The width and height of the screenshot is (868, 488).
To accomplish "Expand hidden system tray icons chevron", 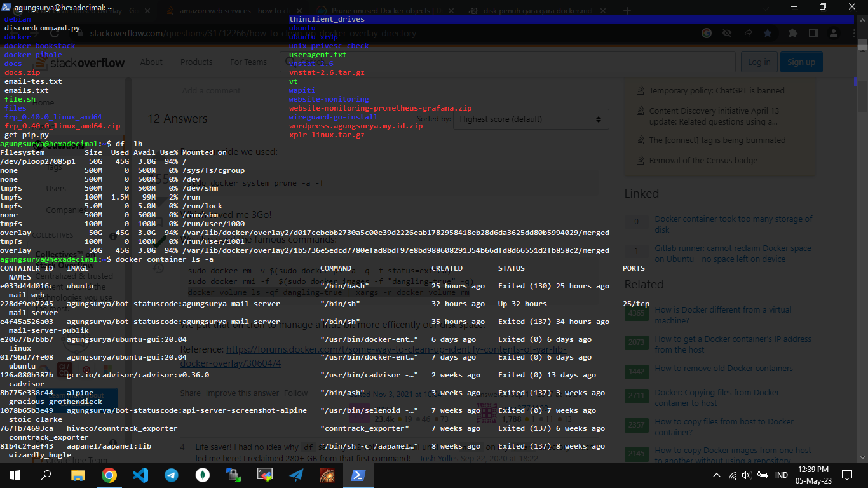I will [717, 475].
